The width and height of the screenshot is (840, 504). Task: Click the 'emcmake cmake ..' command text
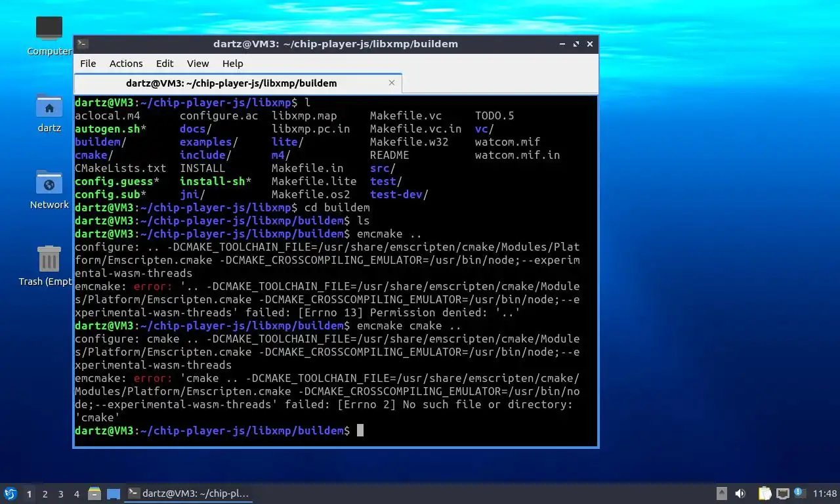click(409, 325)
